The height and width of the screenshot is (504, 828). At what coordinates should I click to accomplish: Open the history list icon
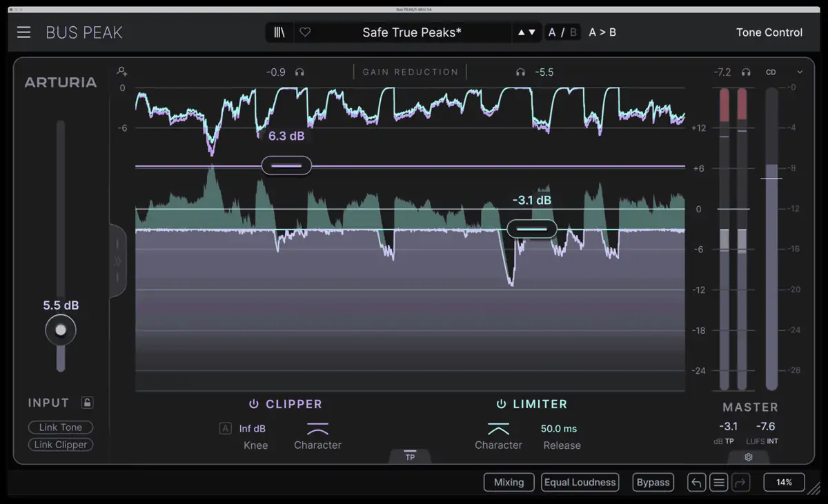[719, 483]
